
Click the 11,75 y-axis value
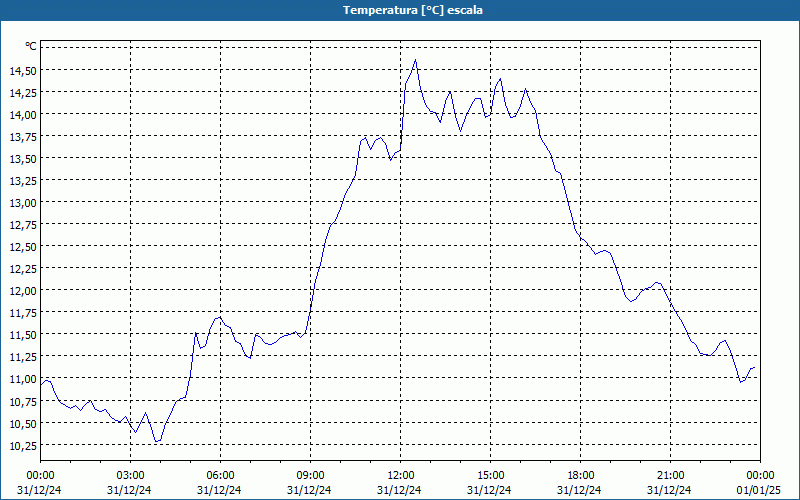(23, 312)
